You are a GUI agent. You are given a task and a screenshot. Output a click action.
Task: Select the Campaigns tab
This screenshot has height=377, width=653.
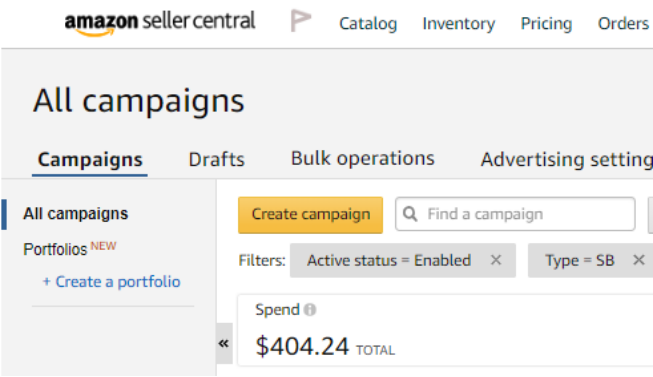tap(90, 160)
